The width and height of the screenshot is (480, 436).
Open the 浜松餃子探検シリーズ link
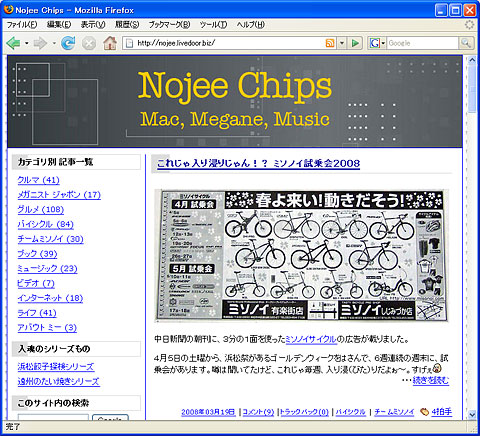(x=56, y=366)
